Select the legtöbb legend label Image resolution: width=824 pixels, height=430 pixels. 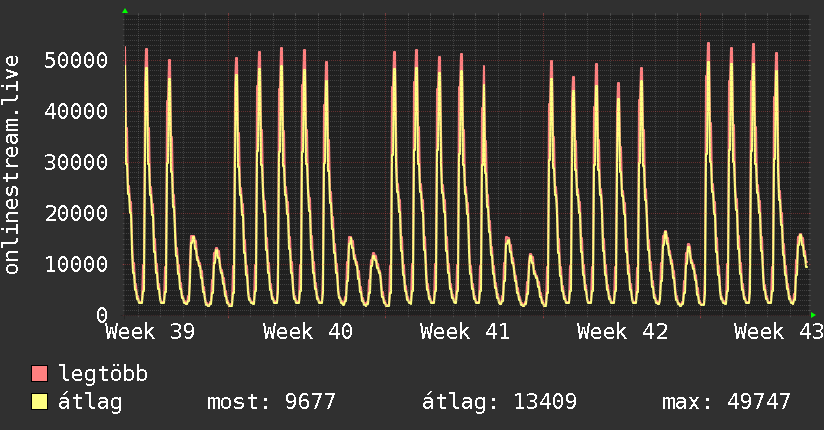point(103,373)
